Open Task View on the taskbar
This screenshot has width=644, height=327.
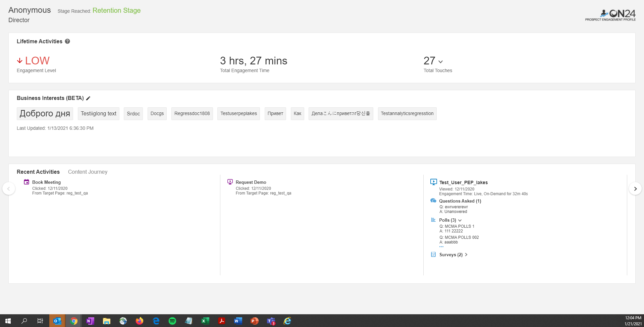pyautogui.click(x=40, y=321)
